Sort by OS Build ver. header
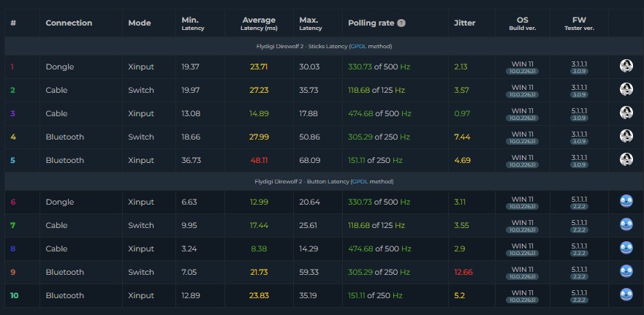 tap(523, 23)
